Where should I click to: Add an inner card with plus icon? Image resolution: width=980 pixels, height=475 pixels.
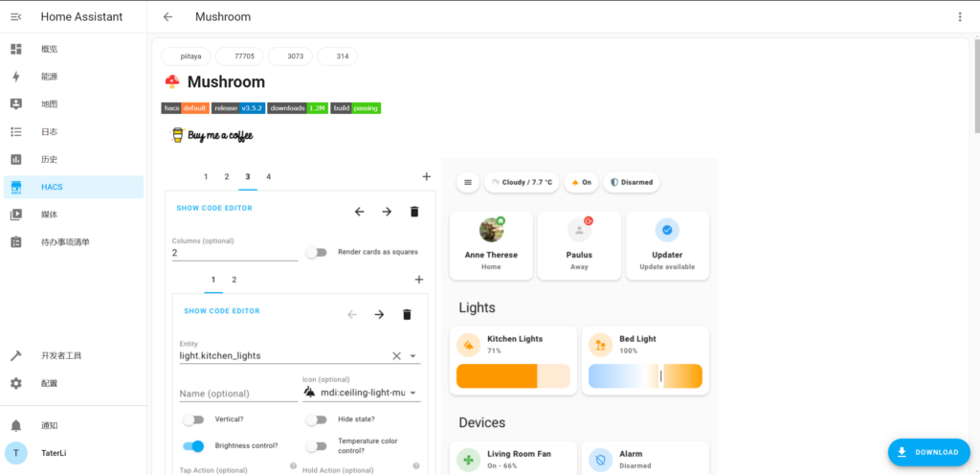(419, 280)
